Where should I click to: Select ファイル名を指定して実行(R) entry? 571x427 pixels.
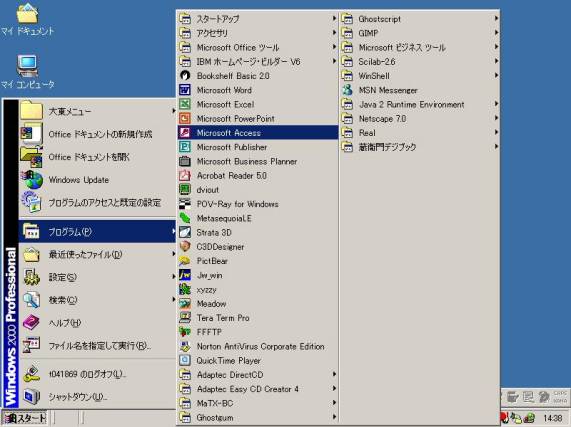pos(98,345)
